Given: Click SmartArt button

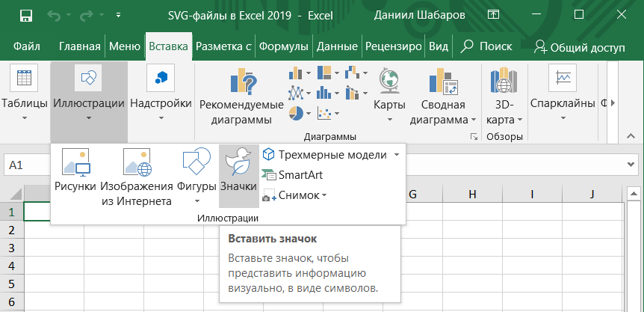Looking at the screenshot, I should pyautogui.click(x=292, y=175).
